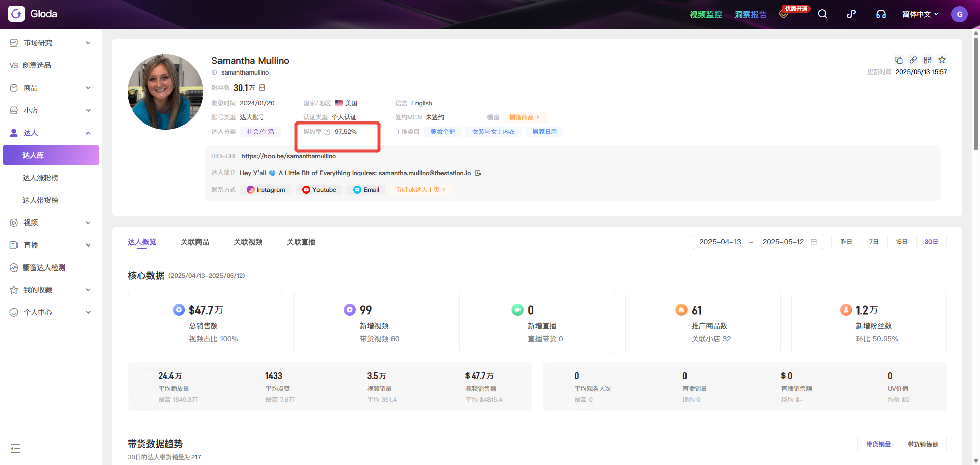Switch chart to 带货销售额 view
Screen dimensions: 980x465
(x=923, y=444)
